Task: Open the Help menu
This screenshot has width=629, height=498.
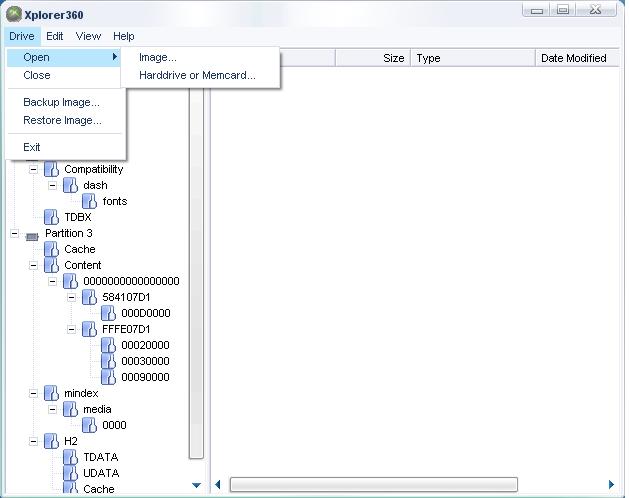Action: [x=124, y=36]
